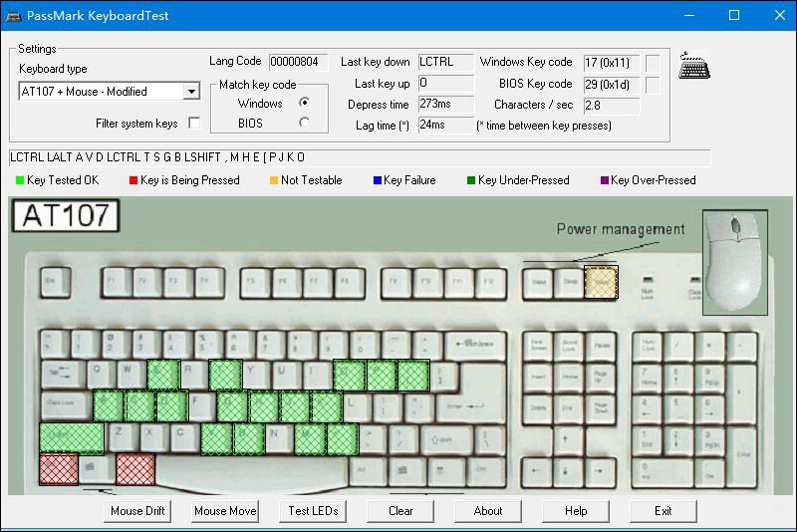Click the yellow not-testable power management key
Viewport: 797px width, 532px height.
(x=601, y=282)
